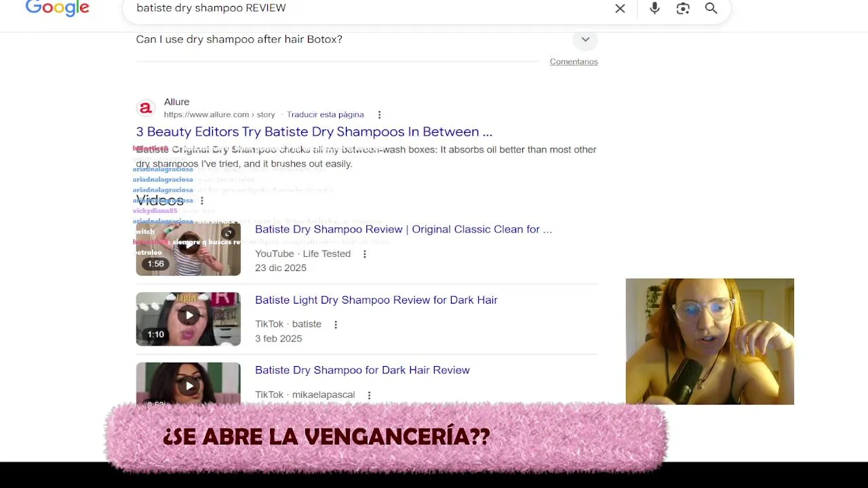Click the Videos section heading
Viewport: 868px width, 488px height.
click(x=159, y=200)
